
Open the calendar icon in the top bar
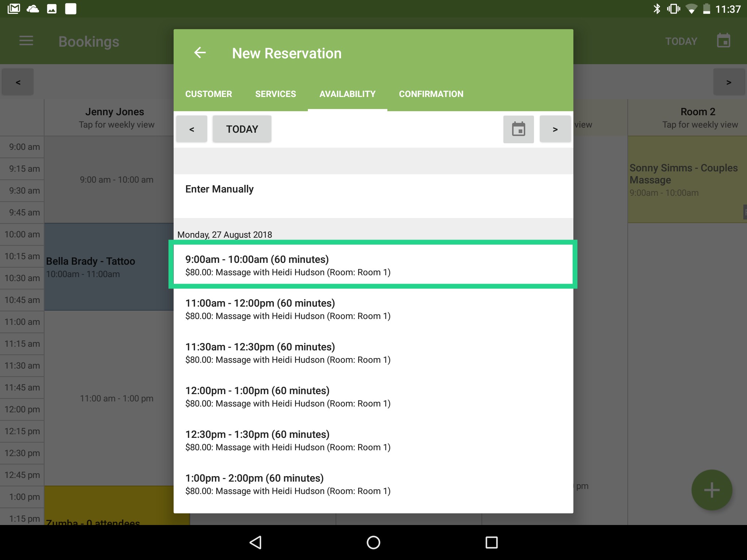tap(723, 40)
